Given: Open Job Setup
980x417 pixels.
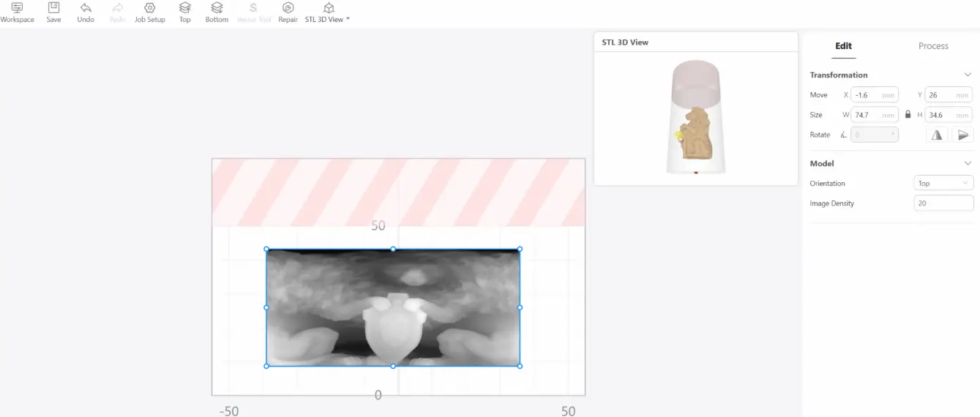Looking at the screenshot, I should pyautogui.click(x=150, y=12).
